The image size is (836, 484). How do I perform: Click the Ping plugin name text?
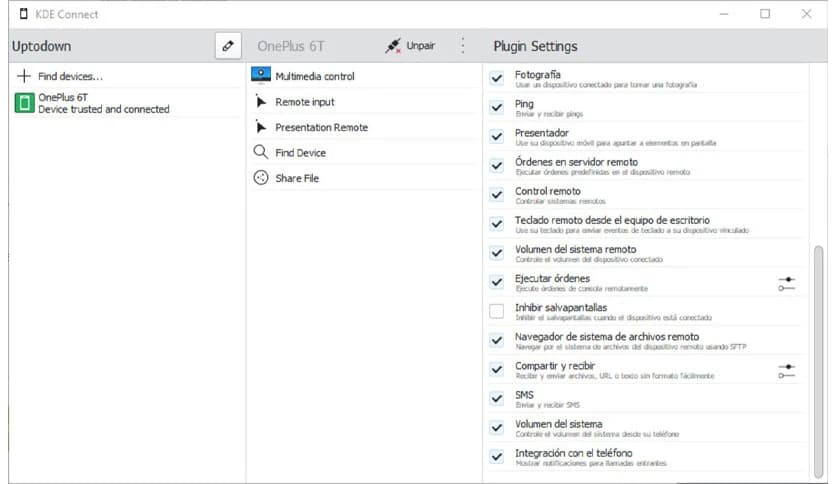click(524, 104)
